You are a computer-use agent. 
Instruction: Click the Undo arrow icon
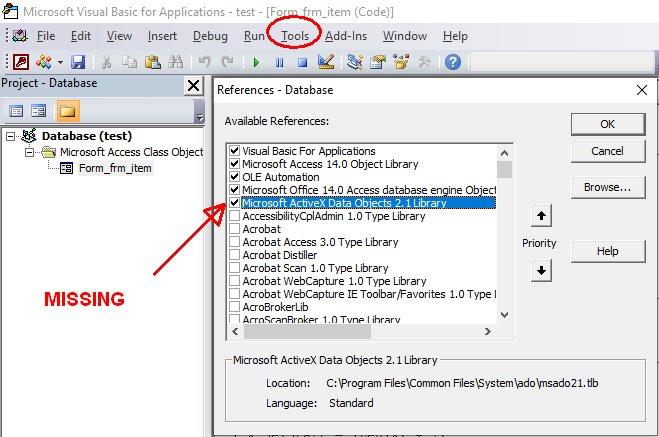204,62
